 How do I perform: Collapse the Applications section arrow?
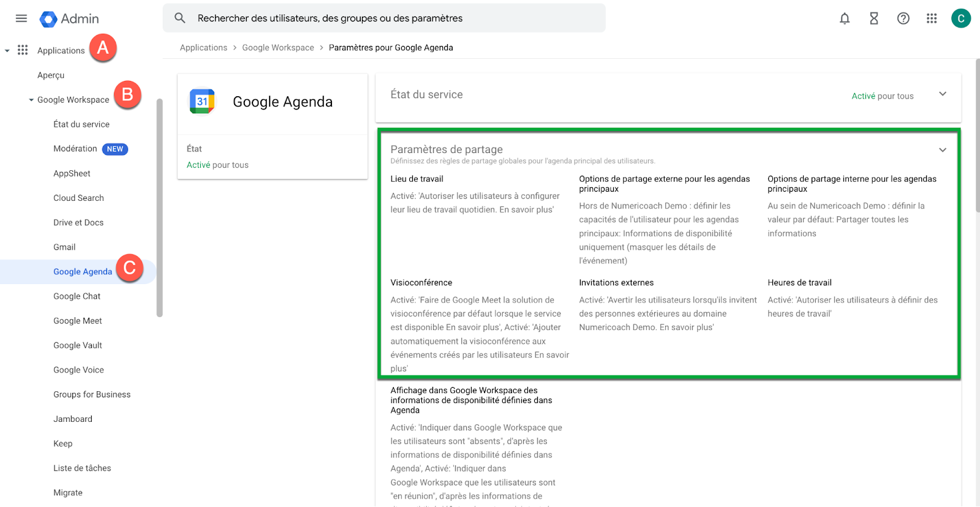click(x=7, y=51)
